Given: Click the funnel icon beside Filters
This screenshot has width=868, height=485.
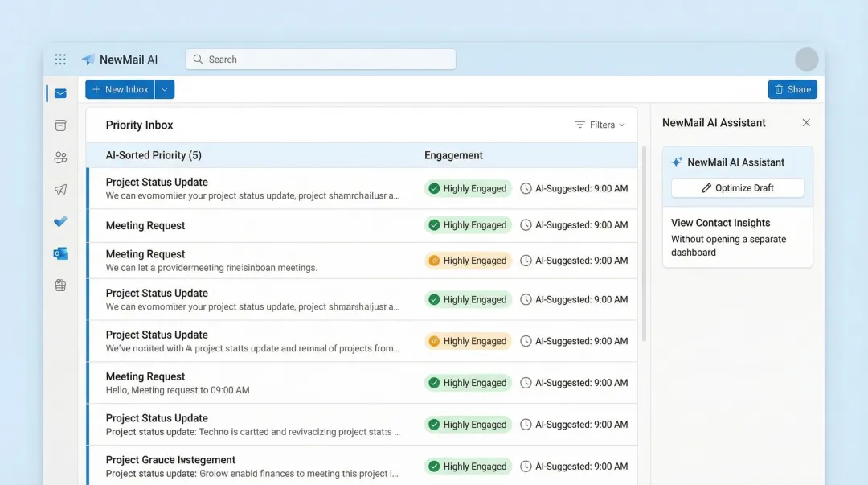Looking at the screenshot, I should pos(579,125).
